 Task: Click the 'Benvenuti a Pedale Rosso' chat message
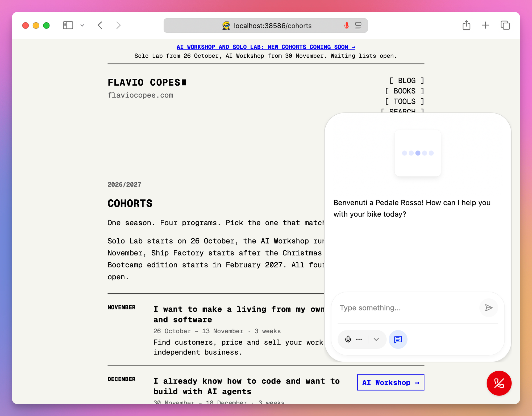coord(412,208)
